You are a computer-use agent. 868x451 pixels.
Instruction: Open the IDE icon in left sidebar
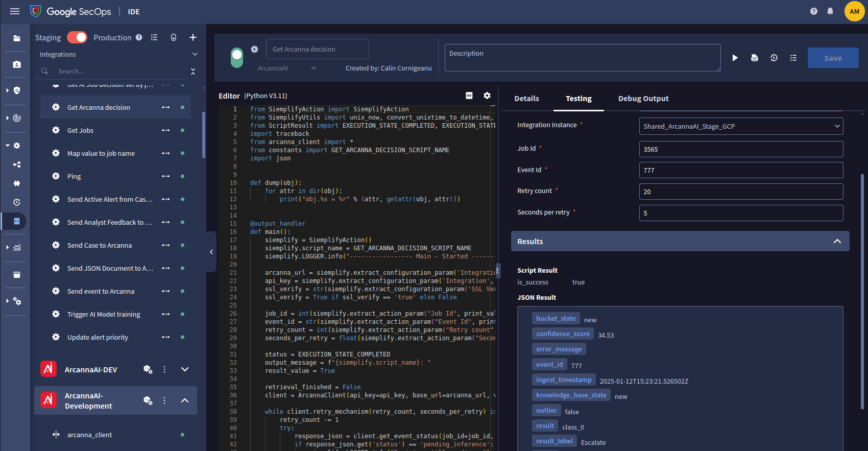(17, 221)
